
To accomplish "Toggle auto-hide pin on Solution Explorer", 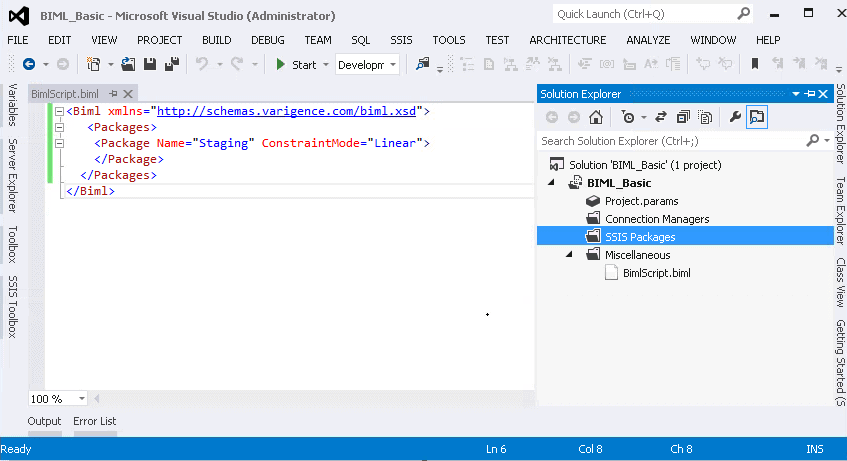I will [x=810, y=94].
